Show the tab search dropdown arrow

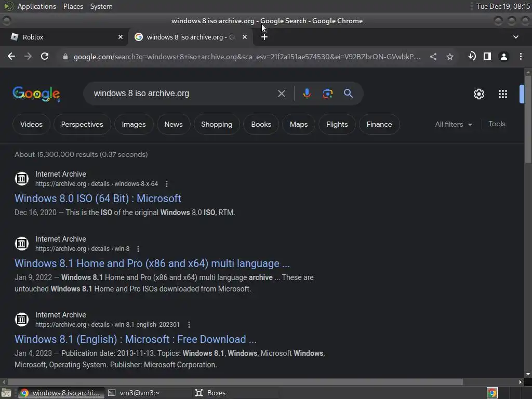click(516, 37)
